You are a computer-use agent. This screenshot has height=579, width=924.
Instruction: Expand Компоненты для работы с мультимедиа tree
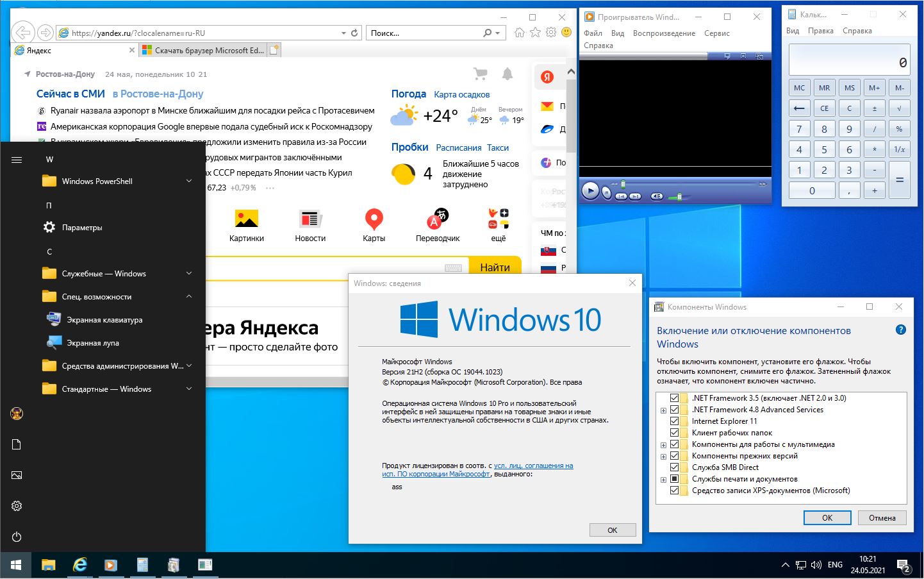coord(663,445)
